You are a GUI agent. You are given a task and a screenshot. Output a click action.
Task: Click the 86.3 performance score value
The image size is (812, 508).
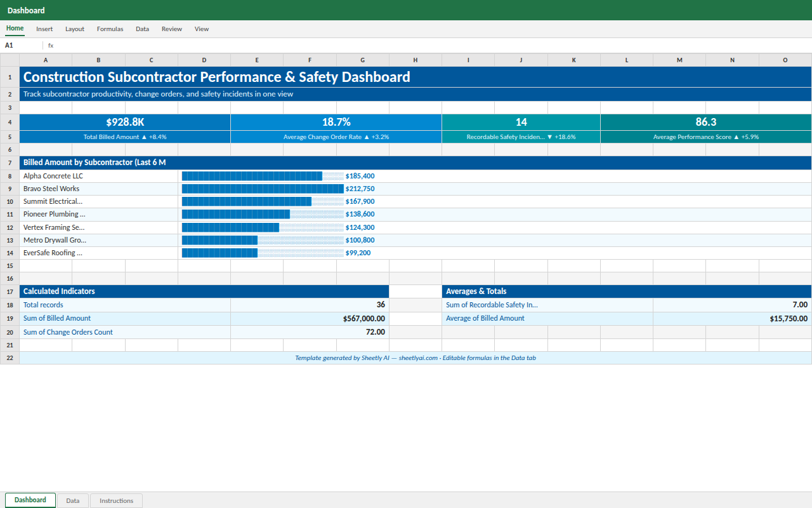coord(706,122)
